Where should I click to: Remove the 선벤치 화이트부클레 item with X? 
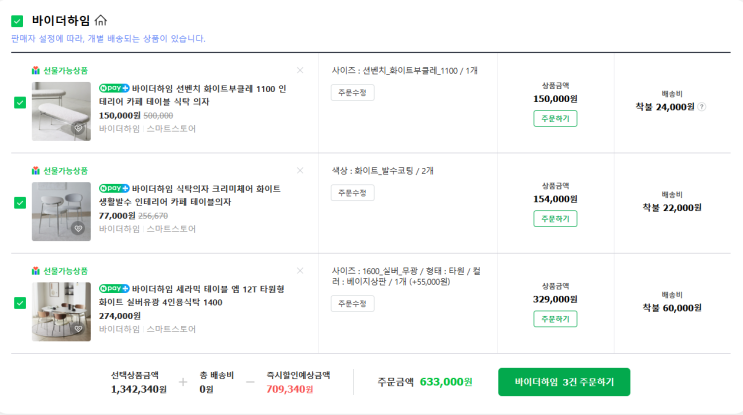click(300, 71)
